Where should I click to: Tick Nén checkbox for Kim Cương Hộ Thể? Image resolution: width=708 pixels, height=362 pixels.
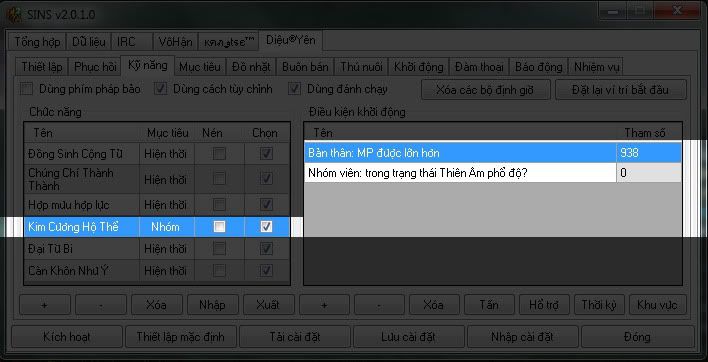[219, 227]
